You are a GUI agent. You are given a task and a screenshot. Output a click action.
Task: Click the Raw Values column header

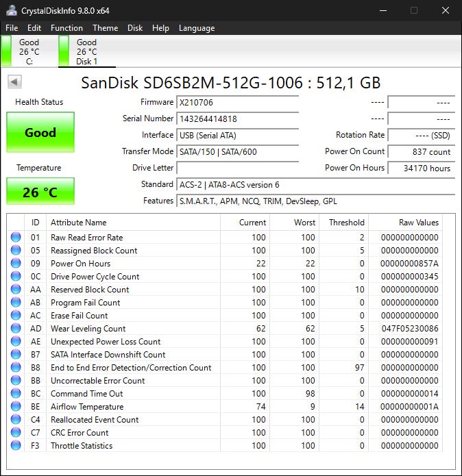click(406, 222)
